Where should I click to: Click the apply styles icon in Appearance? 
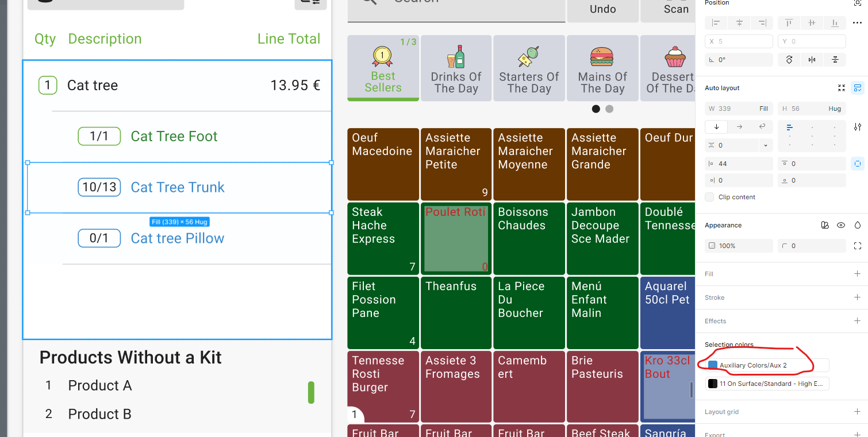[825, 225]
